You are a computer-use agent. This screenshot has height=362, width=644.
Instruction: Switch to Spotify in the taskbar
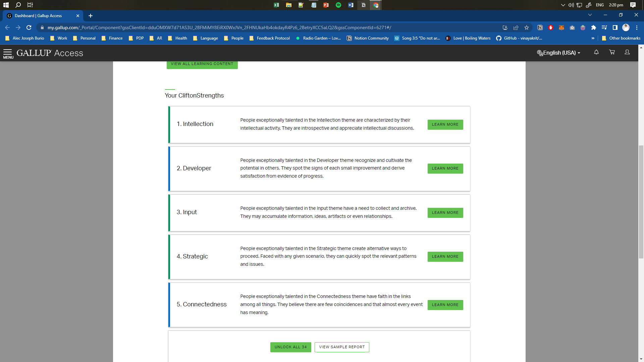click(338, 5)
